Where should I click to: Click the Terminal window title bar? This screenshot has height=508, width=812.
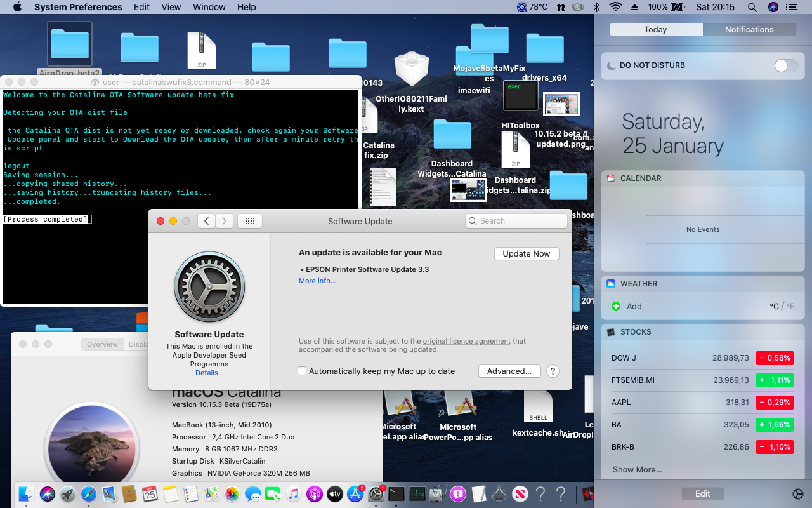pos(181,82)
